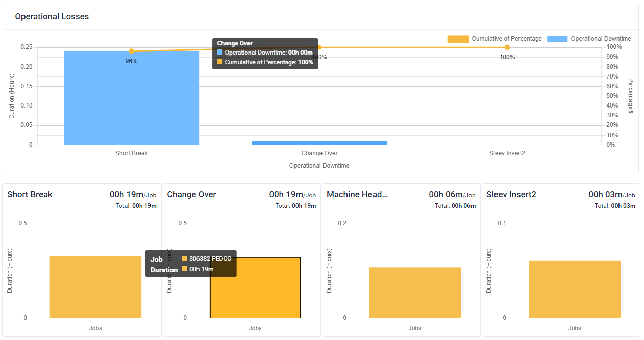
Task: Click the Sleev Insert2 x-axis label
Action: (x=507, y=153)
